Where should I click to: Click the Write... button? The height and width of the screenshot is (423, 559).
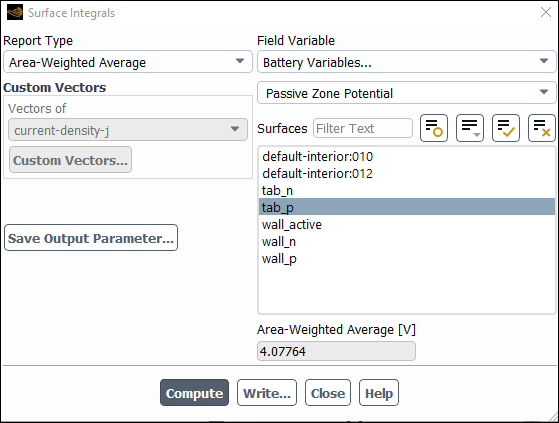267,393
